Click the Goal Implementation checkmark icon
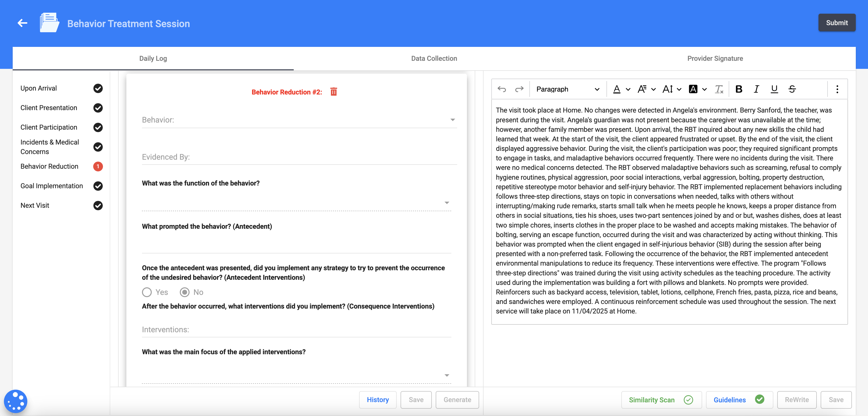Image resolution: width=868 pixels, height=416 pixels. [x=98, y=186]
